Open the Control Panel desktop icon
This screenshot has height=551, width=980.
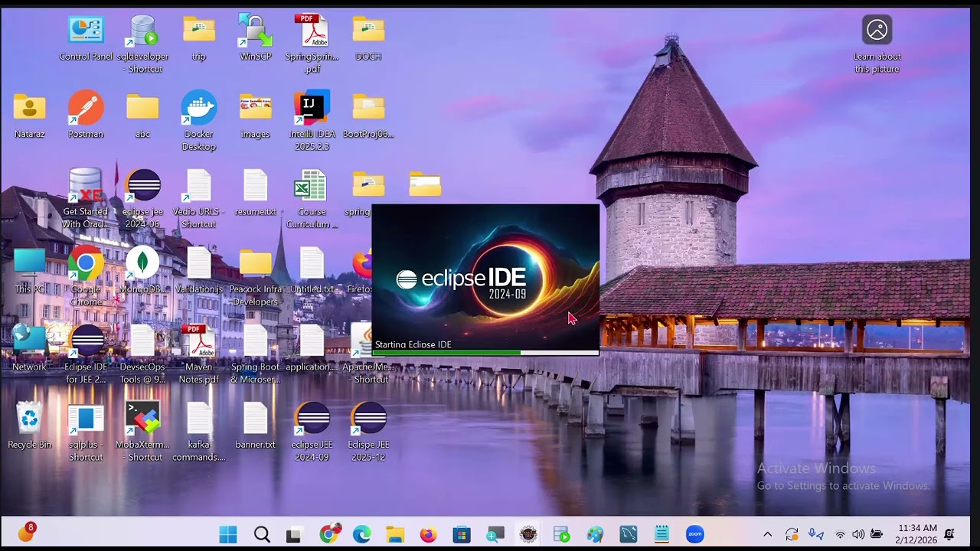[x=86, y=37]
